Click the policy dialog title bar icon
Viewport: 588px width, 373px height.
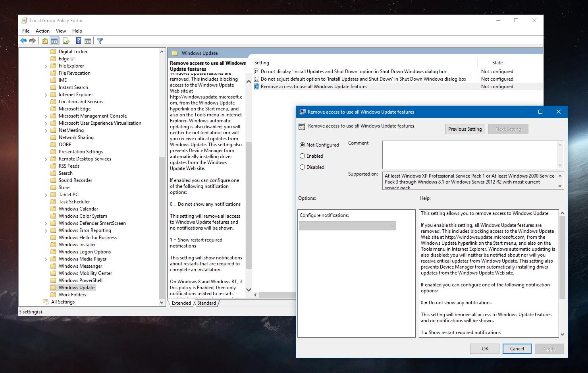(302, 112)
